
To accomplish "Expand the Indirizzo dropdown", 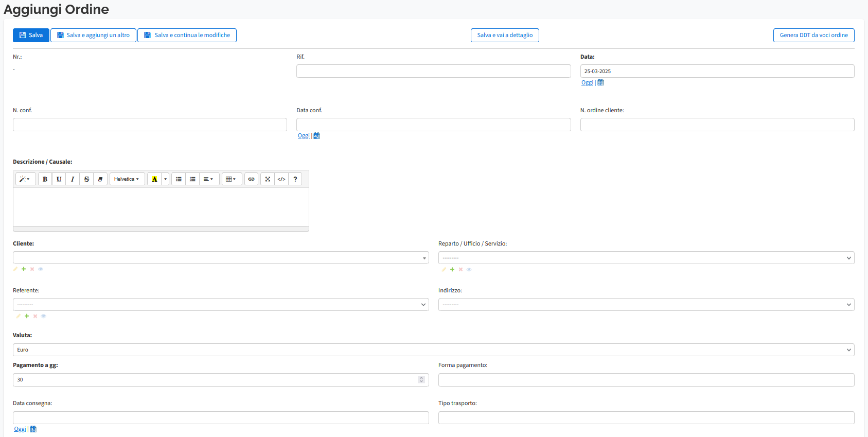I will [646, 305].
